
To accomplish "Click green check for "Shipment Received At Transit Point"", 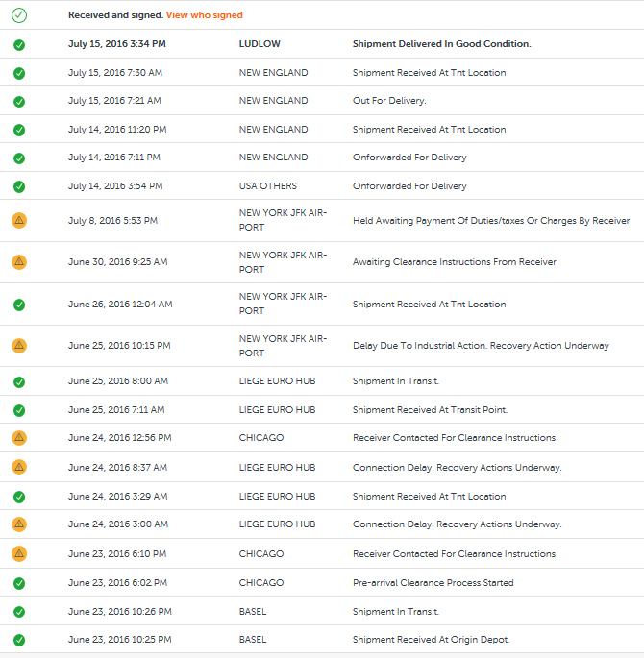I will (x=19, y=410).
